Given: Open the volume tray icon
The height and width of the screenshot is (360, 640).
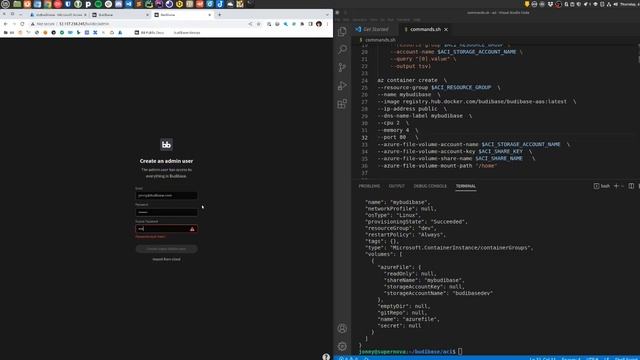Looking at the screenshot, I should click(x=616, y=4).
